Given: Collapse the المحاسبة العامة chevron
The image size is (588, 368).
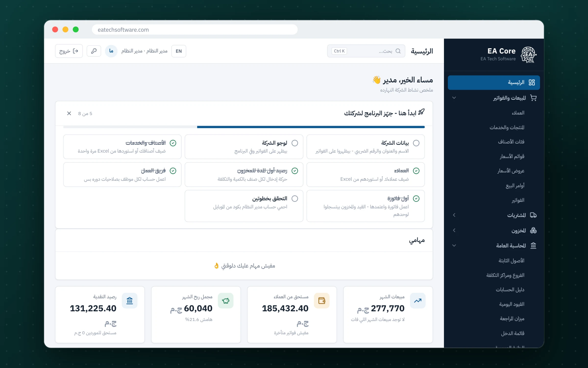Looking at the screenshot, I should click(x=454, y=245).
